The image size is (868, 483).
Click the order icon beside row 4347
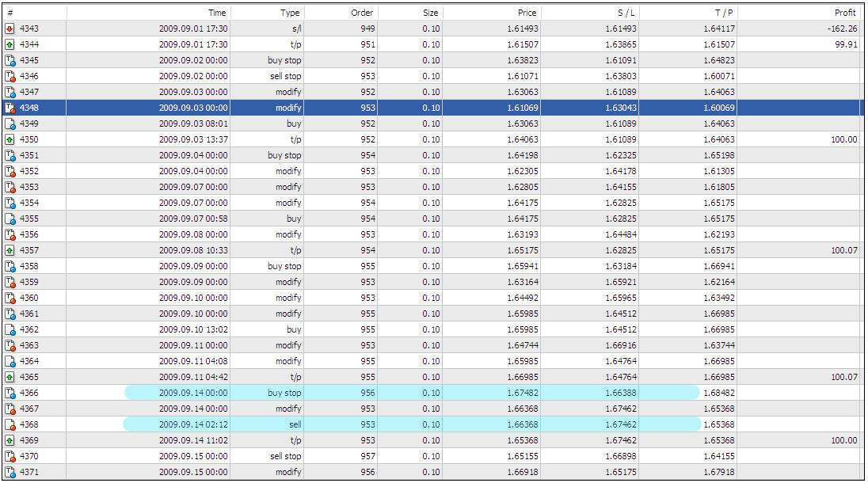tap(10, 92)
